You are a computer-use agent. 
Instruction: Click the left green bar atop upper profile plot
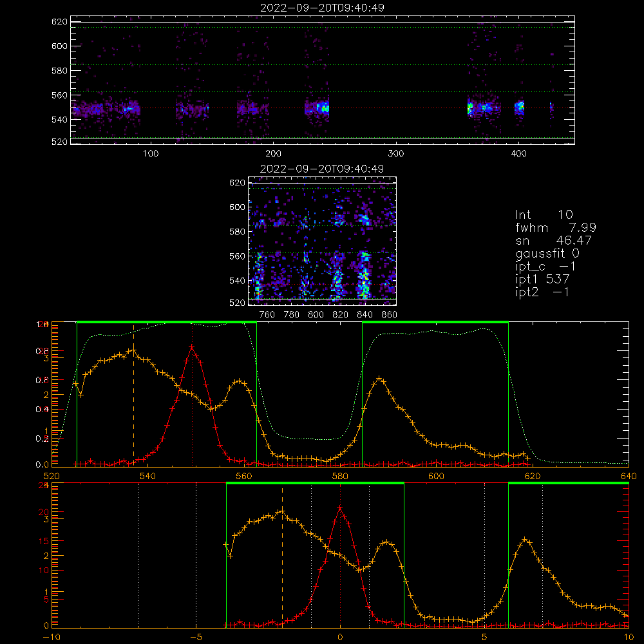click(167, 322)
